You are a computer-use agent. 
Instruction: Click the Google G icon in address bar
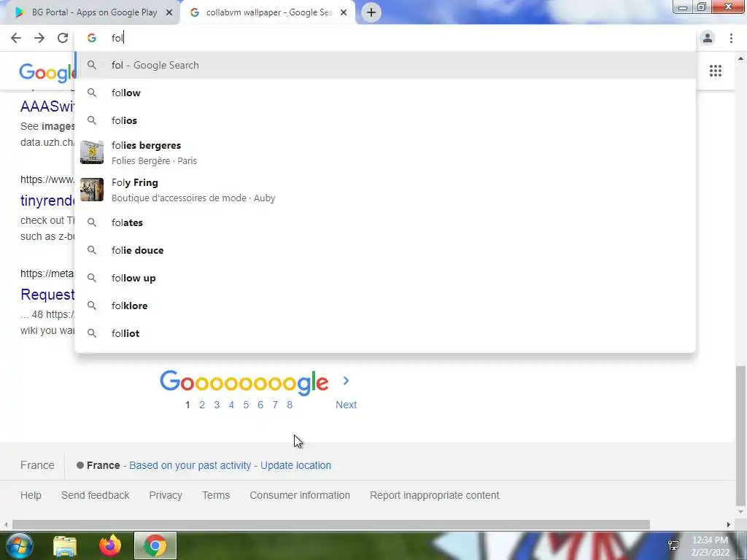pos(92,38)
